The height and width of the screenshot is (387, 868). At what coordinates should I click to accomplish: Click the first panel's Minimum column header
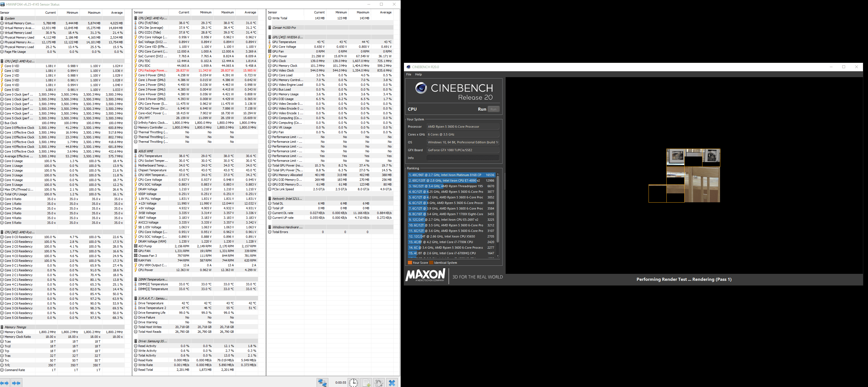68,13
